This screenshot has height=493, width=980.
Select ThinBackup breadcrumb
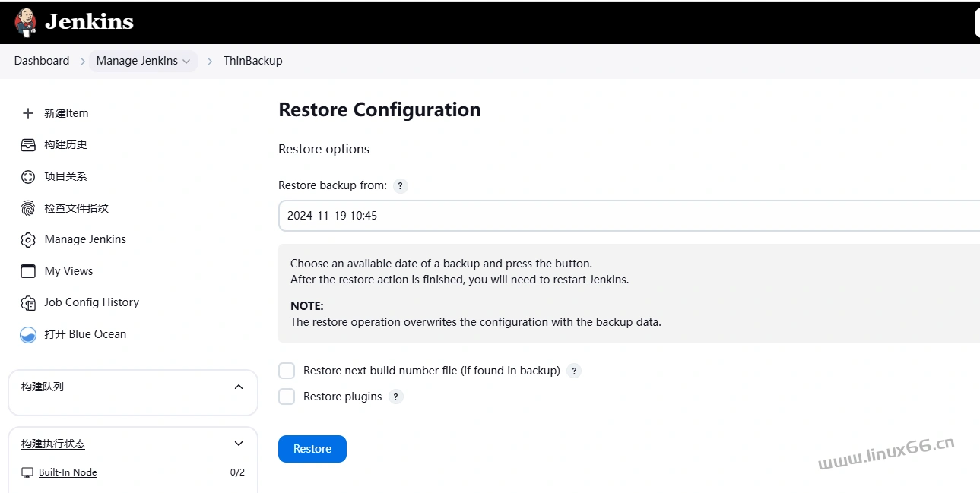[x=252, y=61]
